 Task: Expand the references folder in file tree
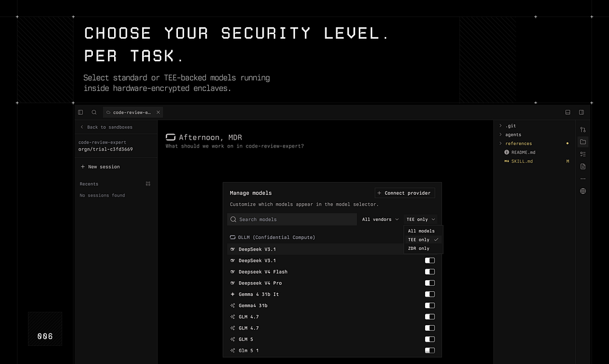pos(519,144)
